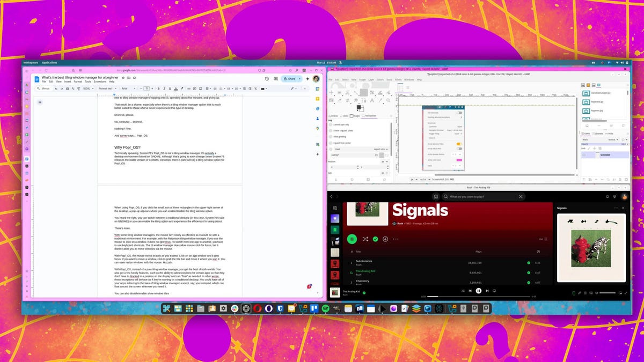Select the Move tool in GIMP's toolbox

(331, 93)
